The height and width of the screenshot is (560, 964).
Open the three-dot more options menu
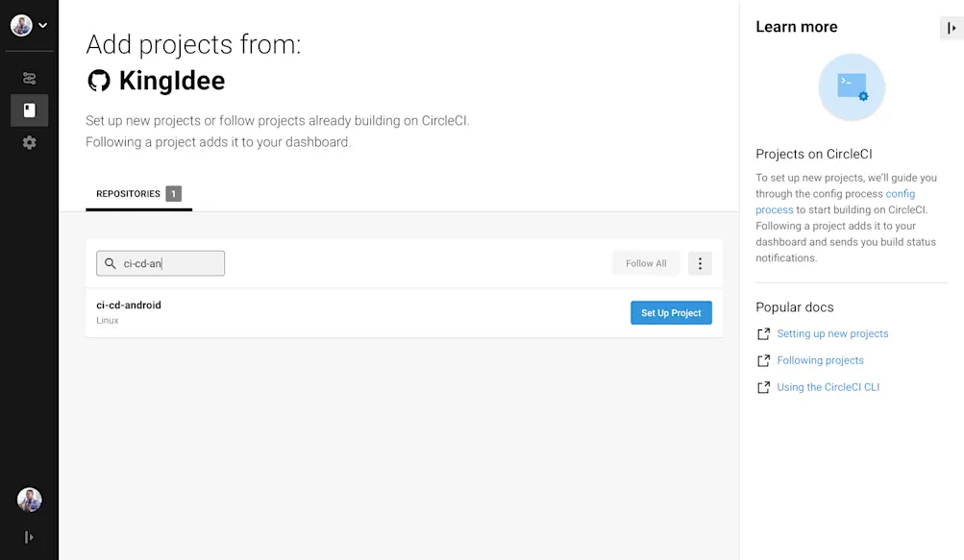700,263
